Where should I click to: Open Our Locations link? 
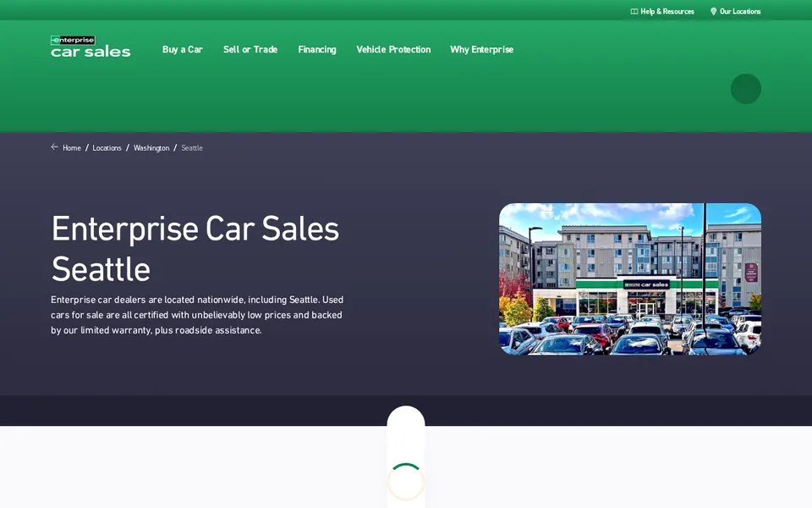click(x=735, y=11)
